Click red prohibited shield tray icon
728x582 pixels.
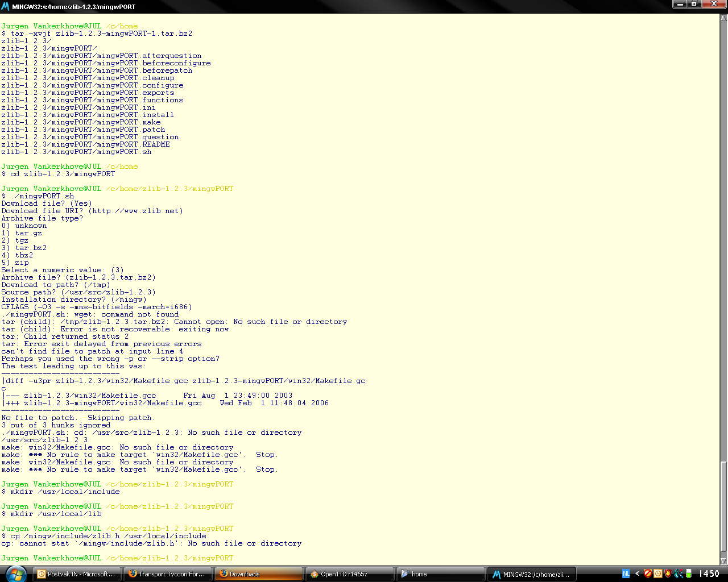pos(647,574)
